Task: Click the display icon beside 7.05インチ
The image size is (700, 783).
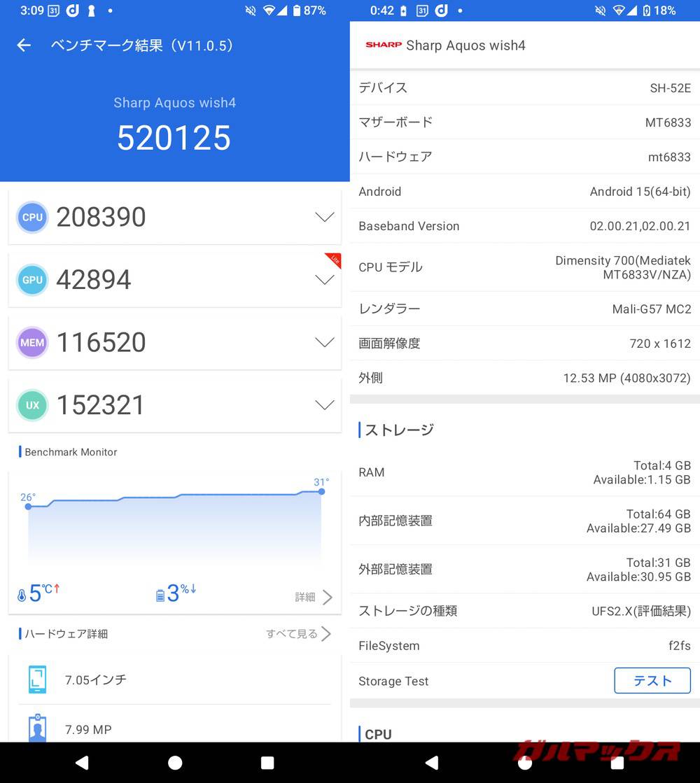Action: point(36,679)
